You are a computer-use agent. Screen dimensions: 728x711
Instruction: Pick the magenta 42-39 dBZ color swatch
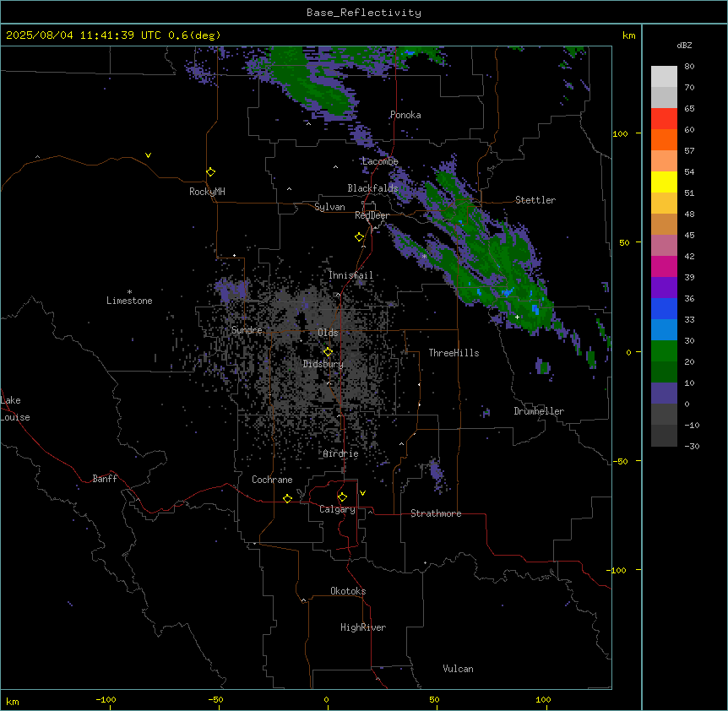(x=664, y=266)
